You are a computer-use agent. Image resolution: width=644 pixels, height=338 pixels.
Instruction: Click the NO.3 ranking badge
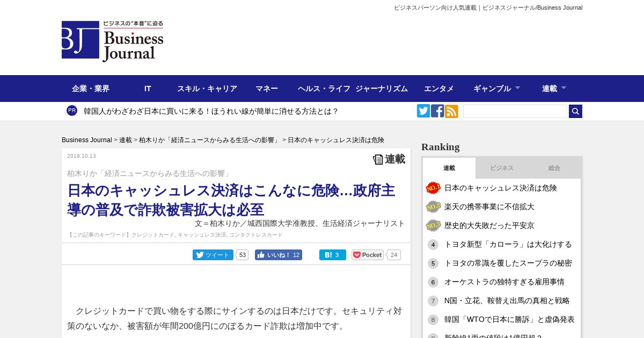[x=433, y=225]
